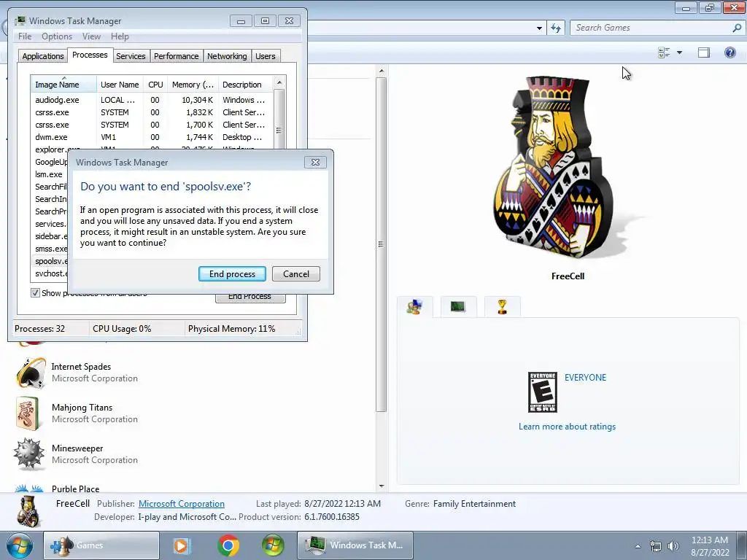
Task: Click the Games taskbar button
Action: pyautogui.click(x=101, y=545)
